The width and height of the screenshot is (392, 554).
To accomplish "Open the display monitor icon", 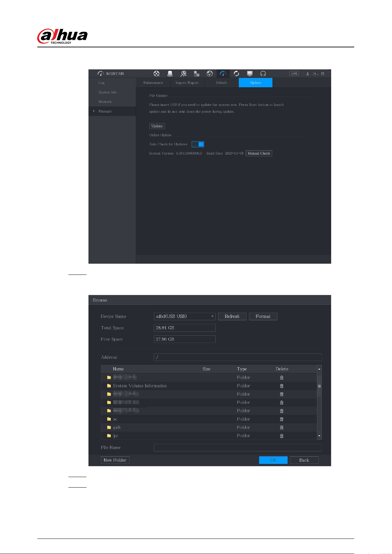I will click(250, 74).
